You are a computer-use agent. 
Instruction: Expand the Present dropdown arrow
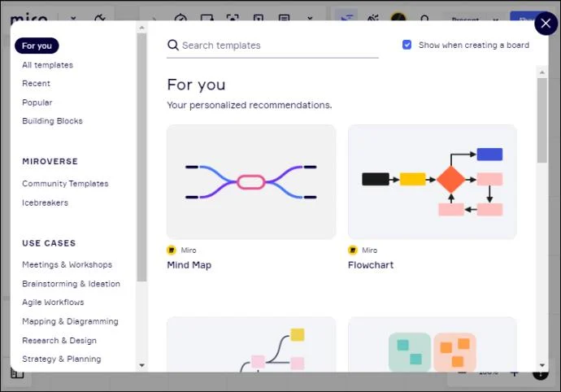coord(496,19)
